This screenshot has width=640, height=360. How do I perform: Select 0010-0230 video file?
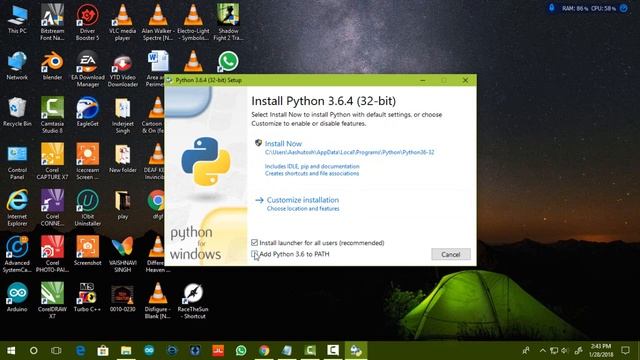pos(122,298)
